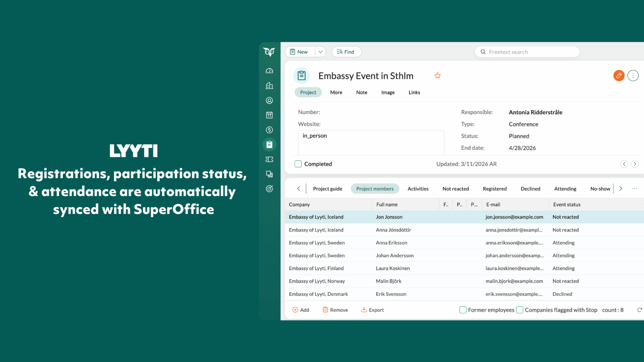Click Add to insert a project member

click(301, 310)
